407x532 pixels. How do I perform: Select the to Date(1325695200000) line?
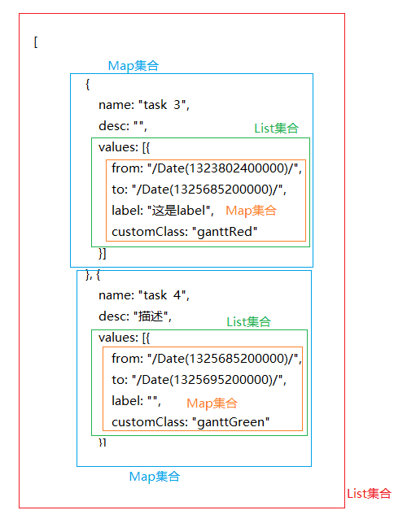pos(199,380)
